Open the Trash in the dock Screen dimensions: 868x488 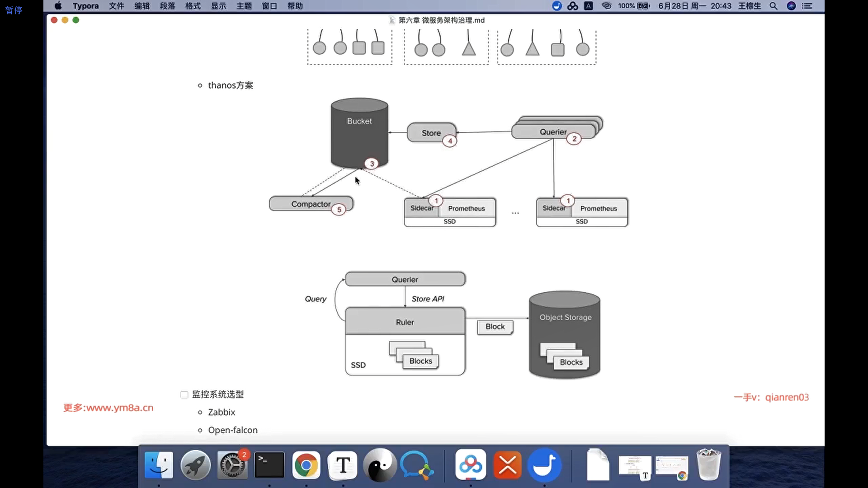click(708, 465)
